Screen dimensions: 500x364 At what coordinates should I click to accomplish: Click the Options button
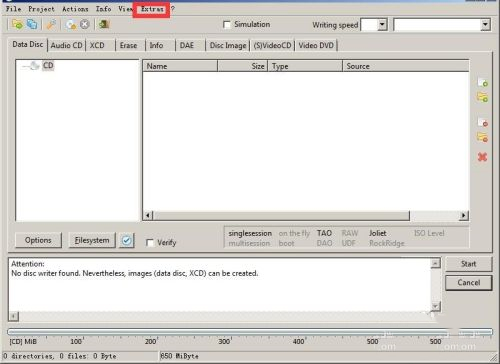coord(38,240)
